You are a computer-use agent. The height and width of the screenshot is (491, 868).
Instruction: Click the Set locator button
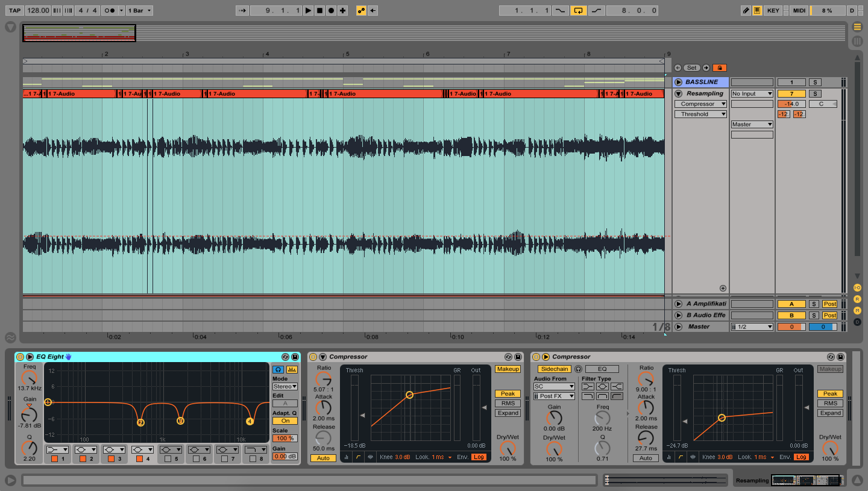691,68
